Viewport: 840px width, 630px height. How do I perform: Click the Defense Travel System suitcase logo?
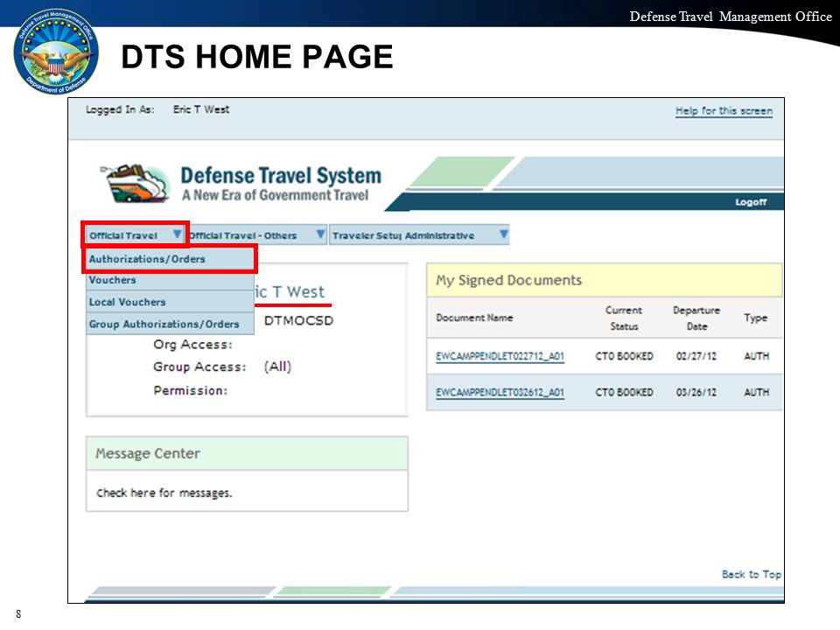(x=135, y=183)
